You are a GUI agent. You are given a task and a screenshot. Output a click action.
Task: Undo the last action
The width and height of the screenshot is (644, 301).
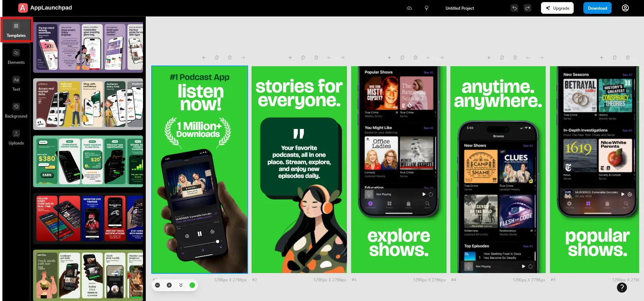tap(514, 8)
